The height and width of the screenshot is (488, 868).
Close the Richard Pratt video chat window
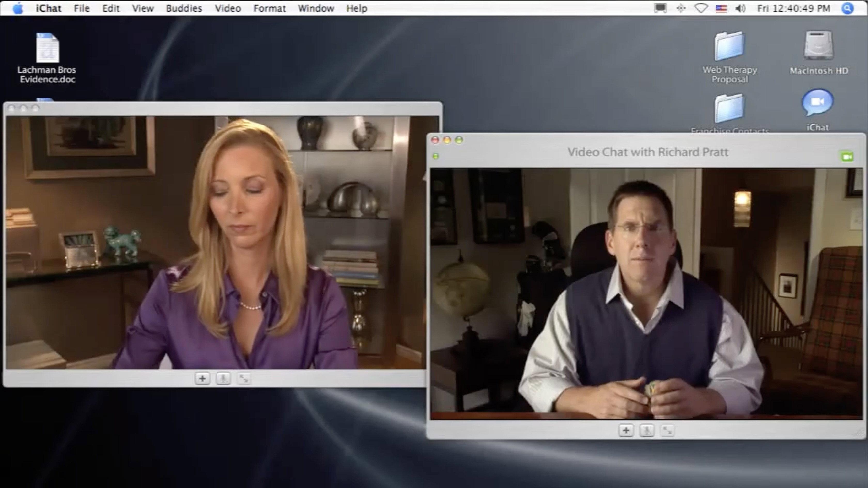(435, 140)
